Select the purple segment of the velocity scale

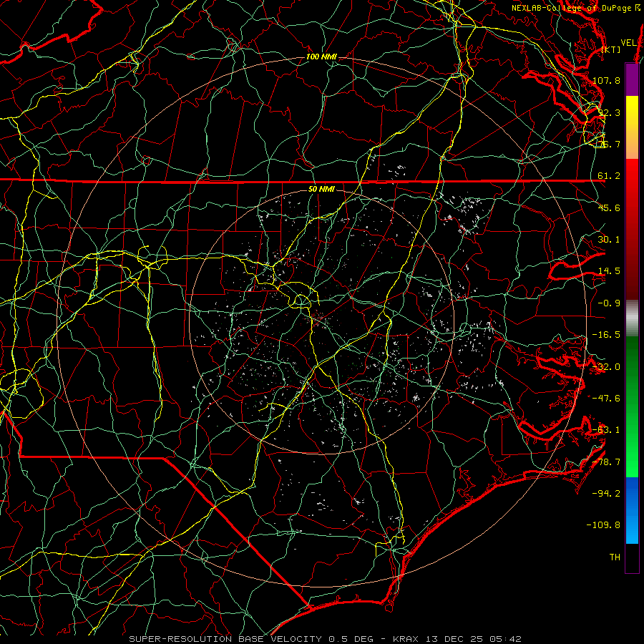(x=632, y=80)
